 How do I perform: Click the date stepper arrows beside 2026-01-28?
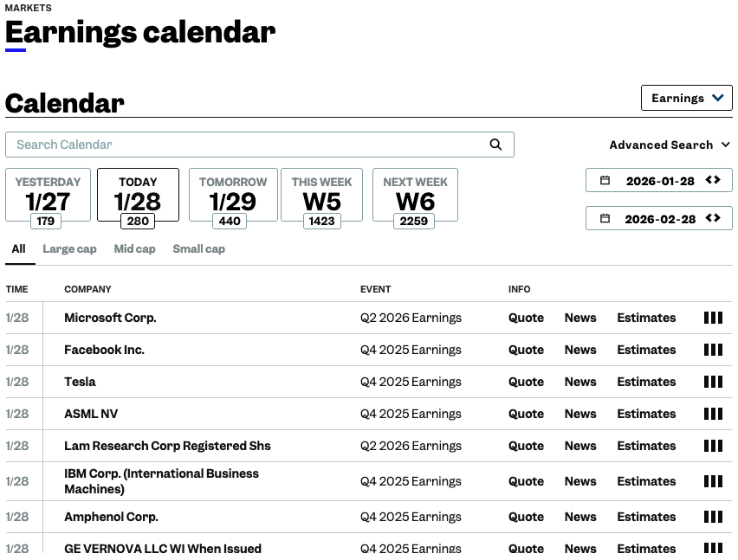click(x=714, y=179)
